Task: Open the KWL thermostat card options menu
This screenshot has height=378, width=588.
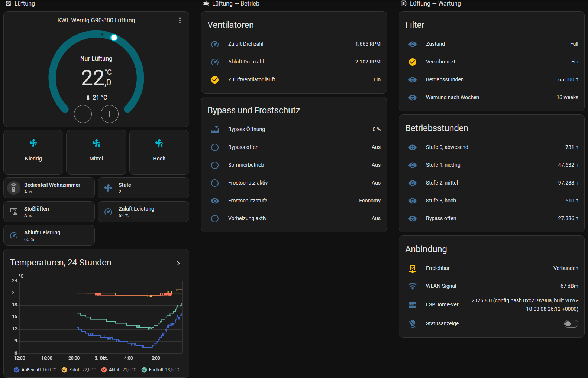Action: pos(180,20)
